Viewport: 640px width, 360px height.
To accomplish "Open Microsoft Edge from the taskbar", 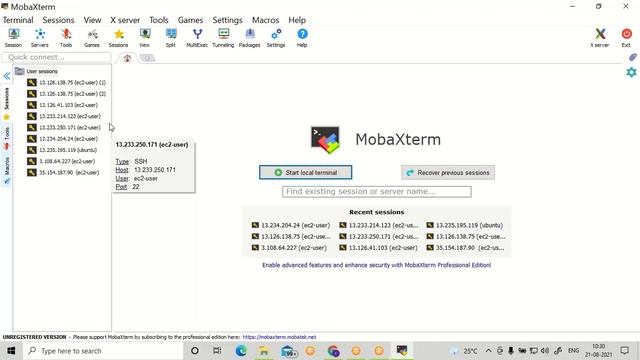I will click(241, 351).
